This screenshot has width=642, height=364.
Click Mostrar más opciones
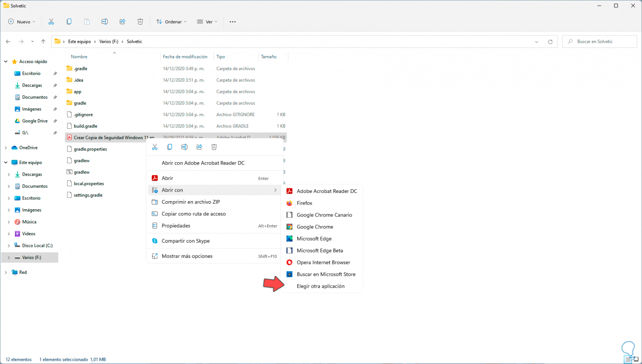pos(214,256)
